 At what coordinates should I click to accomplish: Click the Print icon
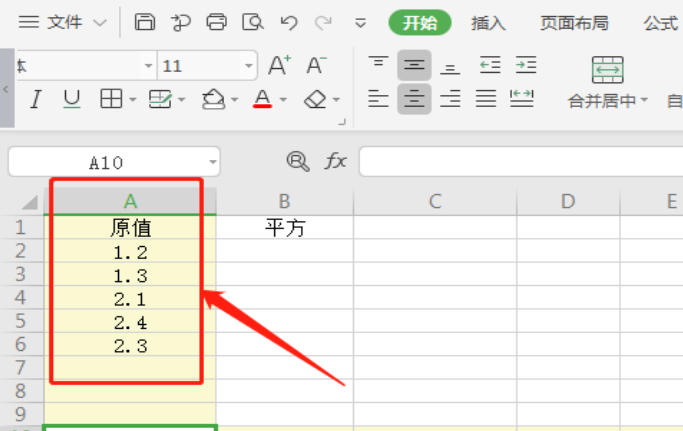(x=216, y=22)
